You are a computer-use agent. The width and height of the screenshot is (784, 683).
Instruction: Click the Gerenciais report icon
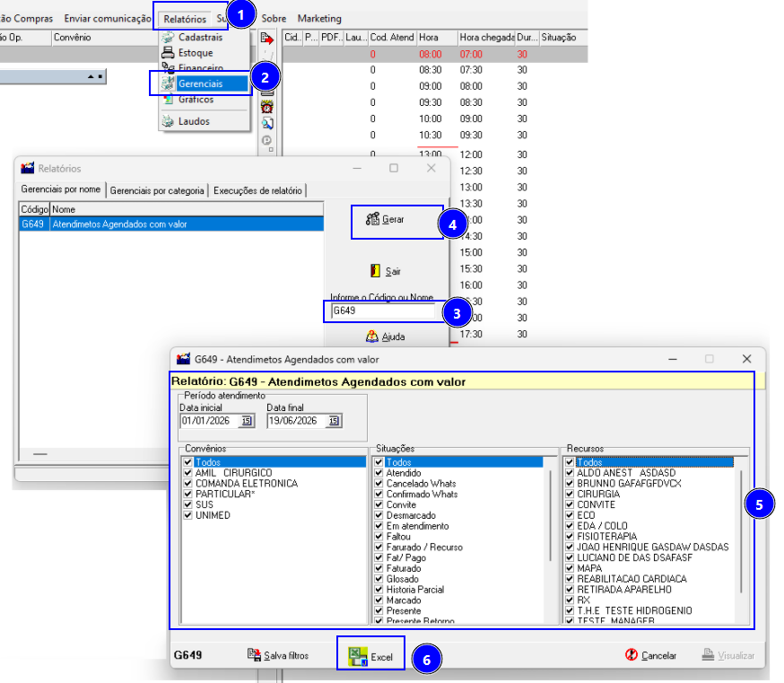coord(168,83)
